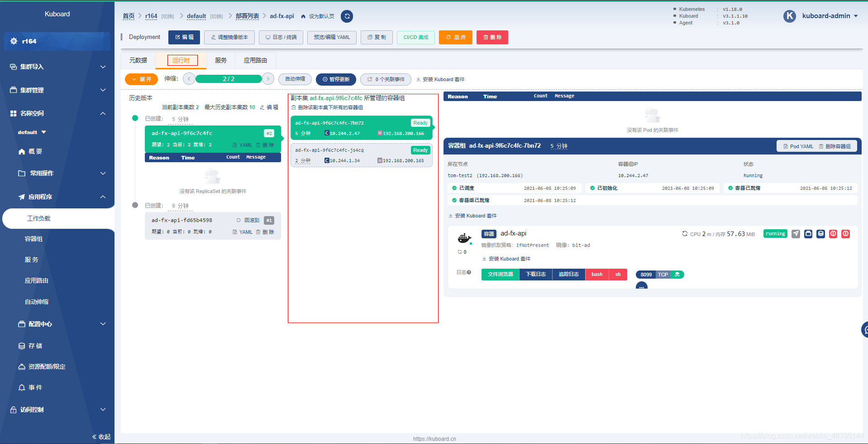
Task: Click the refresh icon beside CPU metrics
Action: [x=685, y=234]
